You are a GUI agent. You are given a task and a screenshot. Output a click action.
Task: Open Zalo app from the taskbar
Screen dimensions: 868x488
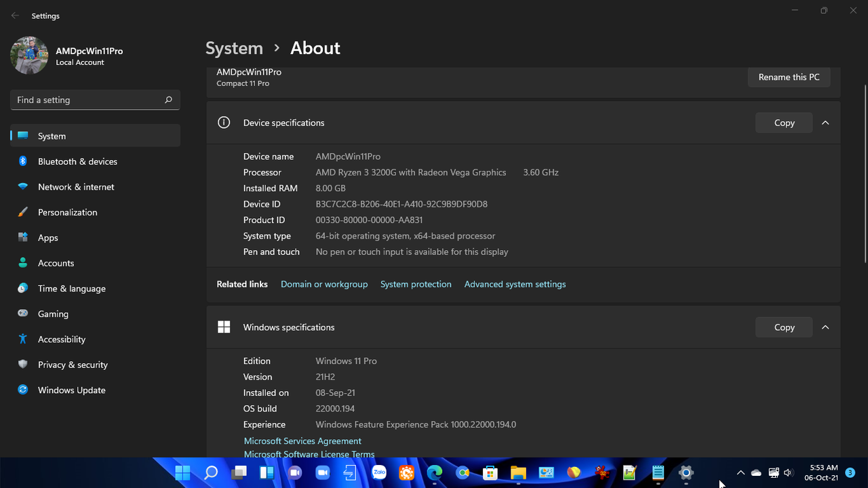coord(378,472)
